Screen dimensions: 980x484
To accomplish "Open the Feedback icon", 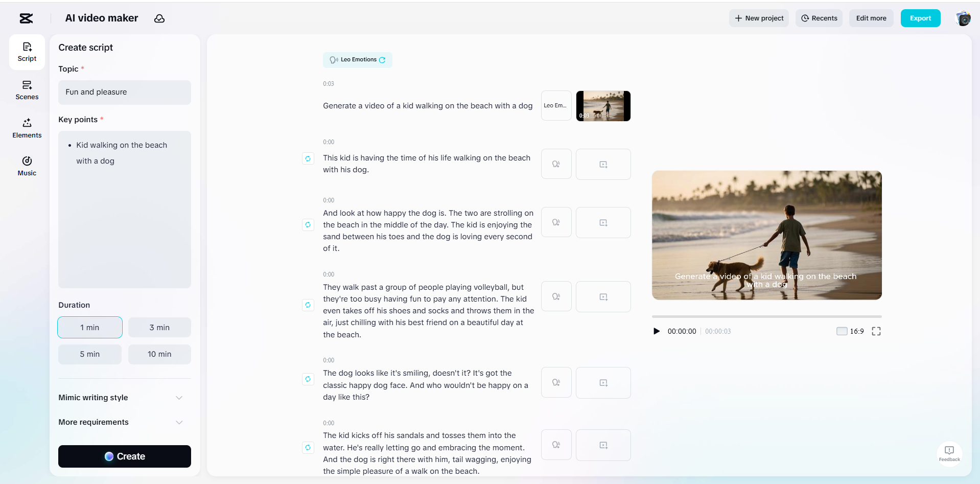I will (949, 453).
